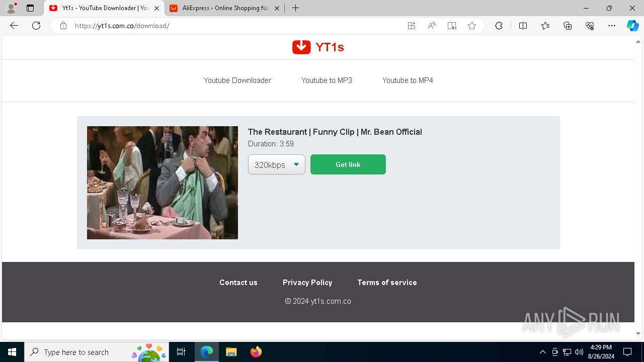Go back with the browser back arrow
This screenshot has height=362, width=644.
click(x=14, y=26)
